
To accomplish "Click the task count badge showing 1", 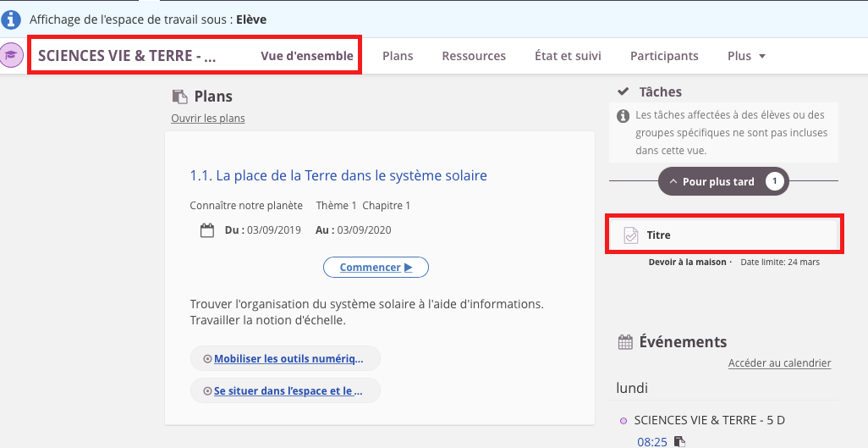I will [x=774, y=181].
